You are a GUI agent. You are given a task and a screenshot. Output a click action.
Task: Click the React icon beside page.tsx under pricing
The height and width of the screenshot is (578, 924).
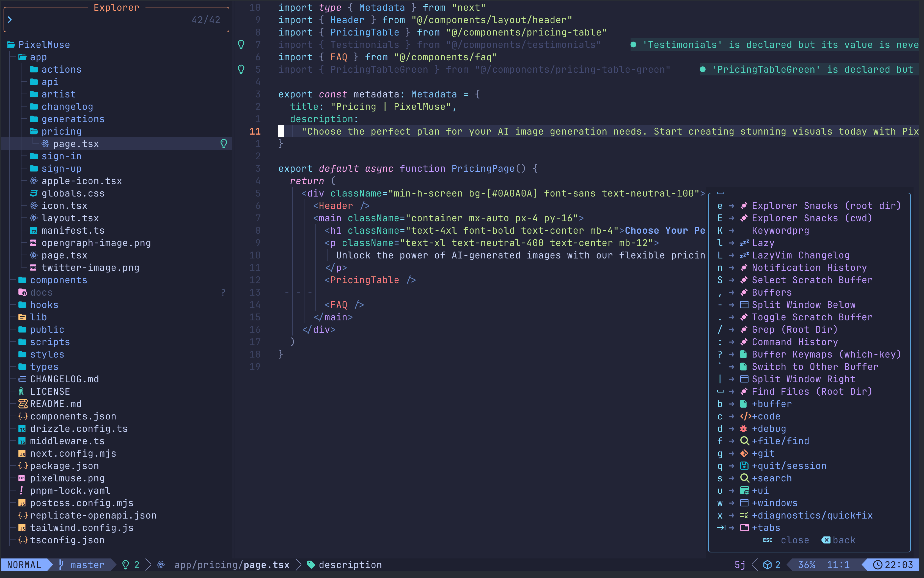click(45, 144)
